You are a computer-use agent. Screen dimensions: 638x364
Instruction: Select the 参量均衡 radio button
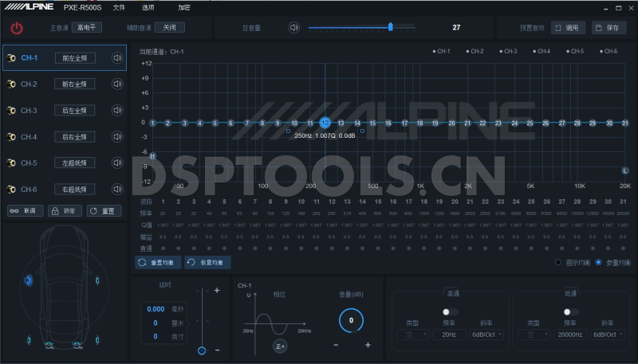(599, 262)
